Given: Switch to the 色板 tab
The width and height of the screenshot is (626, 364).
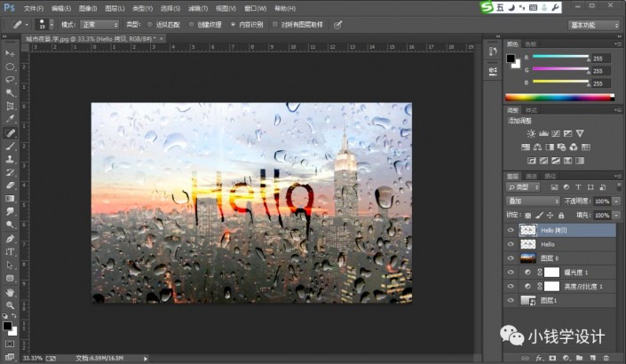Looking at the screenshot, I should click(531, 44).
